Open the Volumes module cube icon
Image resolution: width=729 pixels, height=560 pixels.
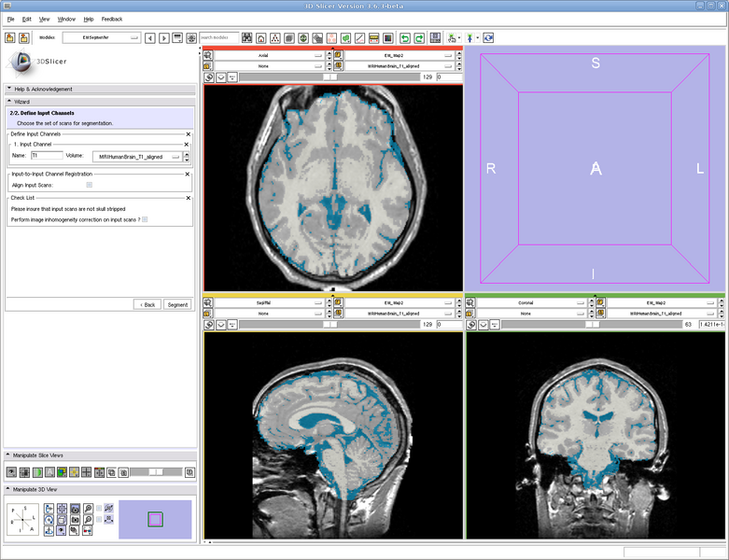point(289,38)
